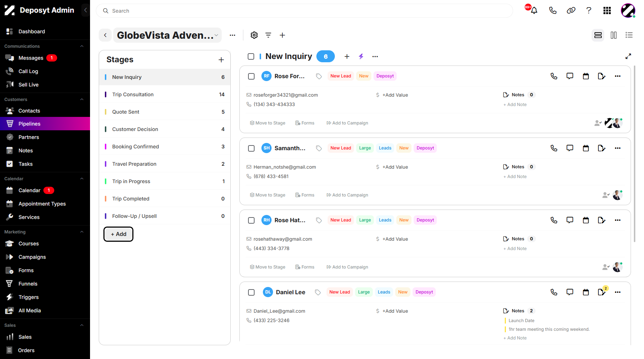Open more options for Rose For... card
Viewport: 644px width, 359px height.
(618, 76)
